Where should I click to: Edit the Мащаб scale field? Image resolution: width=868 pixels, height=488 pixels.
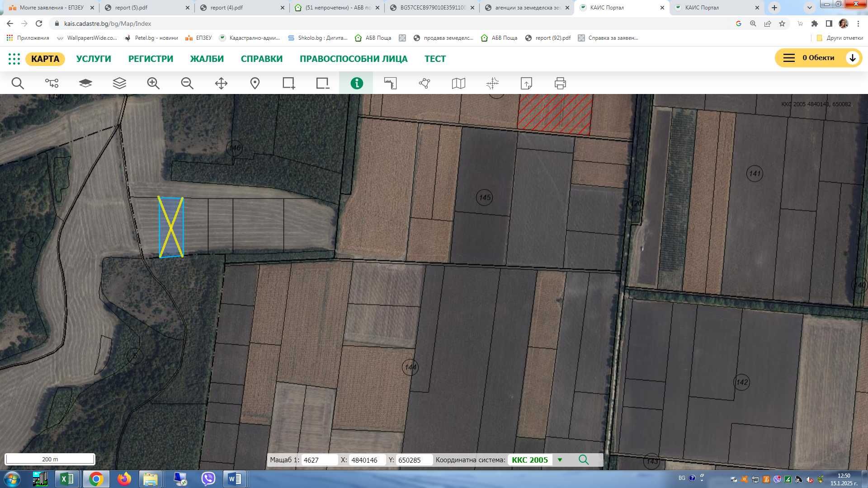coord(320,460)
